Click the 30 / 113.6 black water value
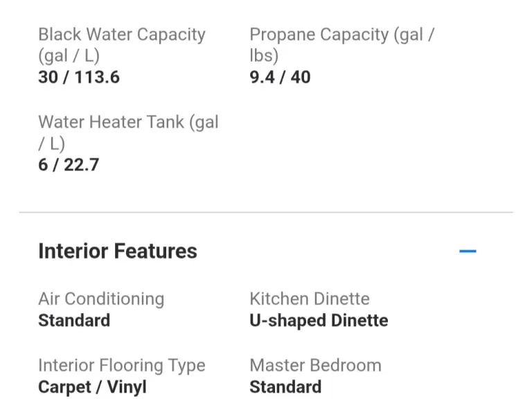 pos(79,77)
